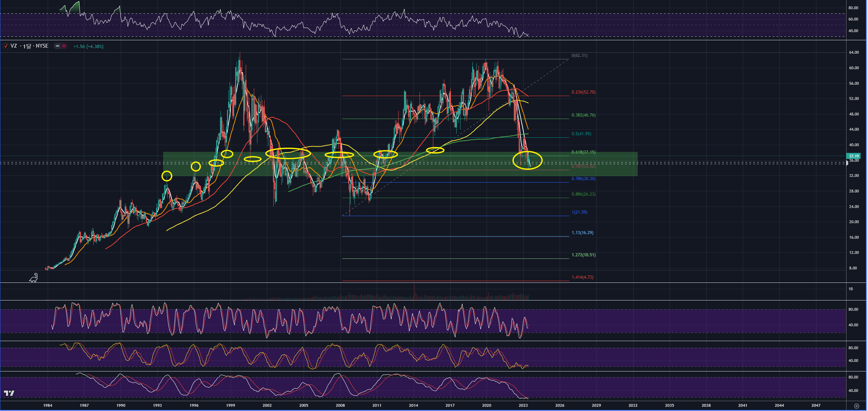The height and width of the screenshot is (411, 868).
Task: Click the +1.56 (+4.38%) price change text
Action: 88,47
